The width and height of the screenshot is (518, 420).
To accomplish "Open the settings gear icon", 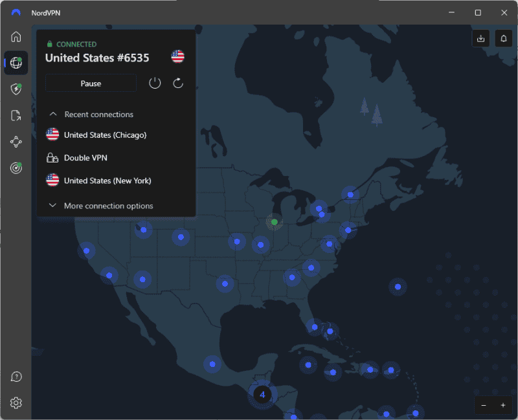I will (x=16, y=403).
